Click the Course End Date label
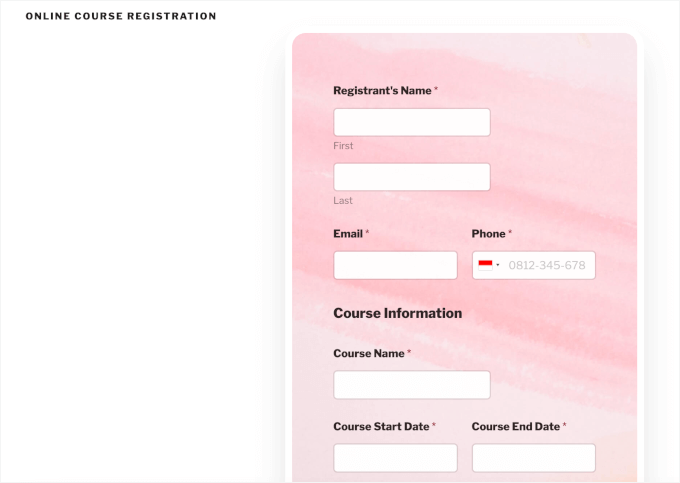 pos(515,427)
